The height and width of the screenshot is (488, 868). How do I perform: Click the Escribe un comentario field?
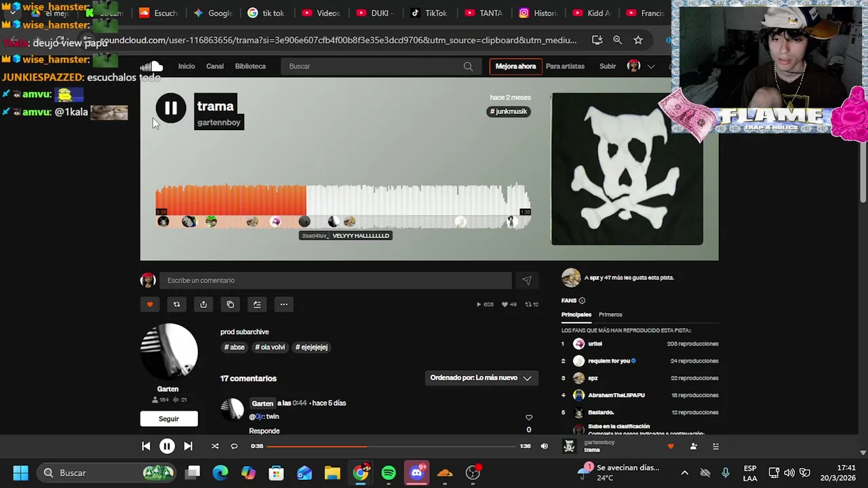point(336,281)
